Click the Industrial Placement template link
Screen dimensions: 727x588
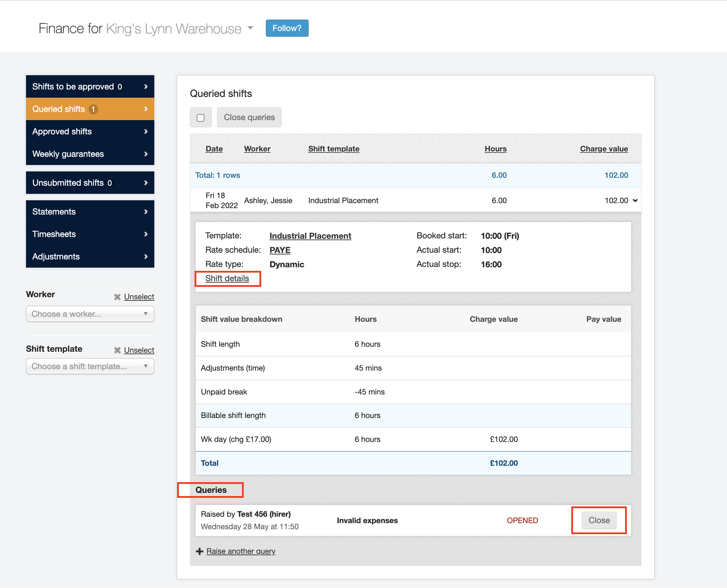[x=310, y=236]
